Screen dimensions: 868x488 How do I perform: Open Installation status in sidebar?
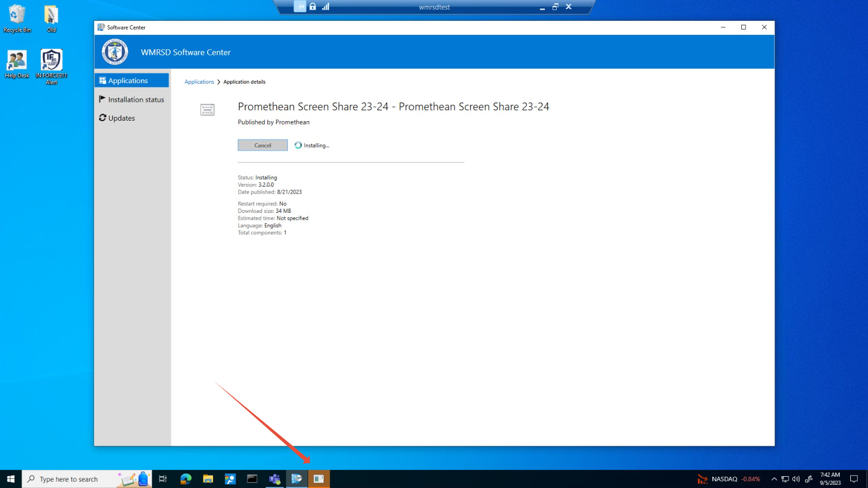click(132, 99)
